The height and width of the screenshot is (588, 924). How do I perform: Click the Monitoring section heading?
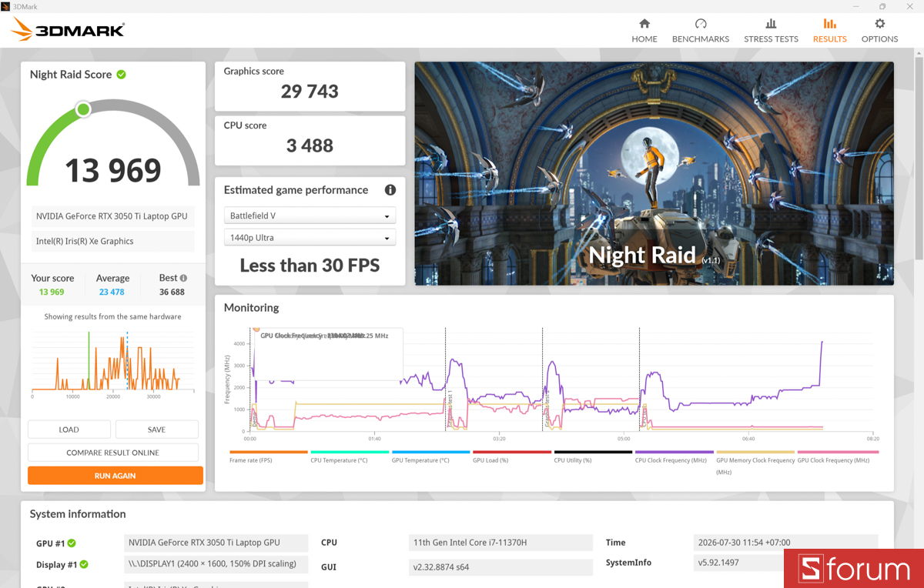tap(251, 308)
